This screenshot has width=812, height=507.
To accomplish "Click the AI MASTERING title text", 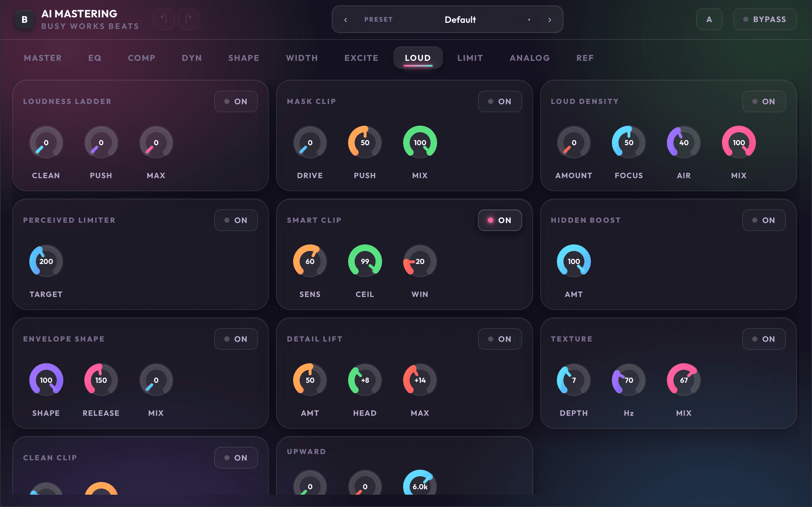I will click(79, 14).
